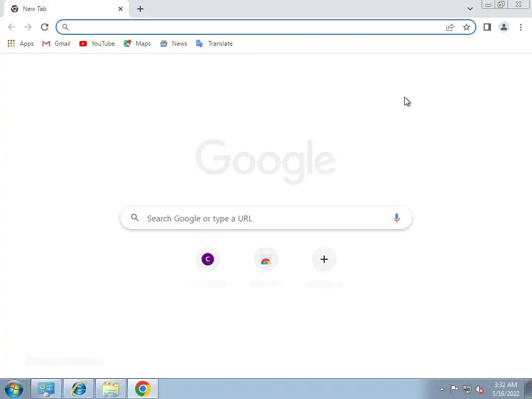Start voice search with the microphone icon
The height and width of the screenshot is (399, 532).
tap(396, 218)
